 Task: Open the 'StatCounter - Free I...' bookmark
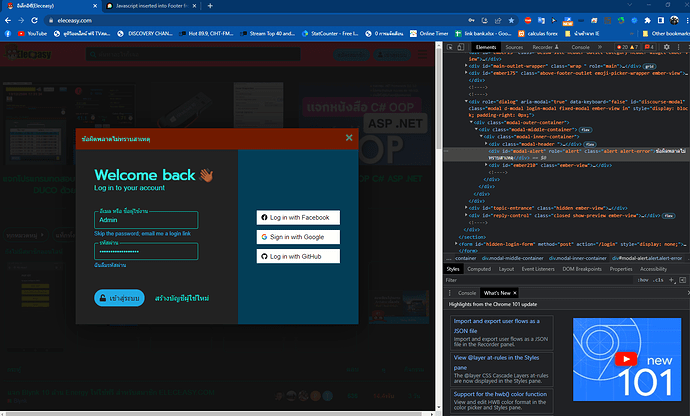tap(330, 33)
